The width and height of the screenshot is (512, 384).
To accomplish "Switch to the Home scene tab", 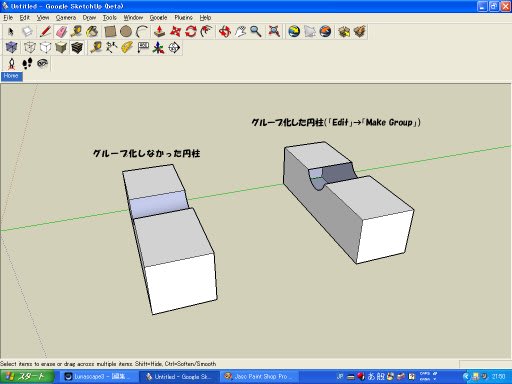I will [x=11, y=76].
